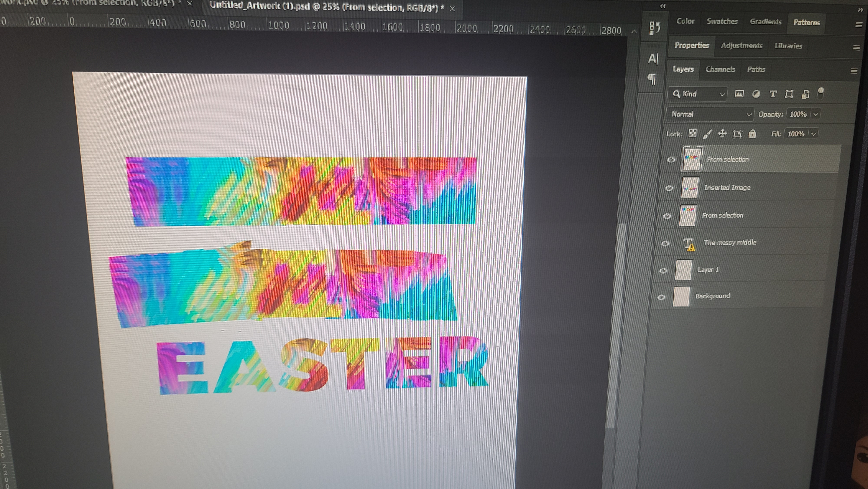The width and height of the screenshot is (868, 489).
Task: Click lock transparent pixels icon
Action: 692,134
